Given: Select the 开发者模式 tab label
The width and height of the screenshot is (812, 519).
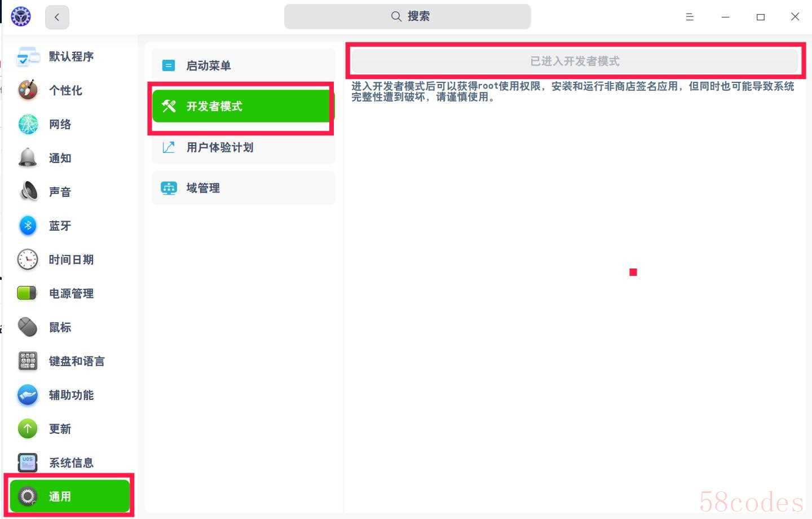Looking at the screenshot, I should (214, 106).
